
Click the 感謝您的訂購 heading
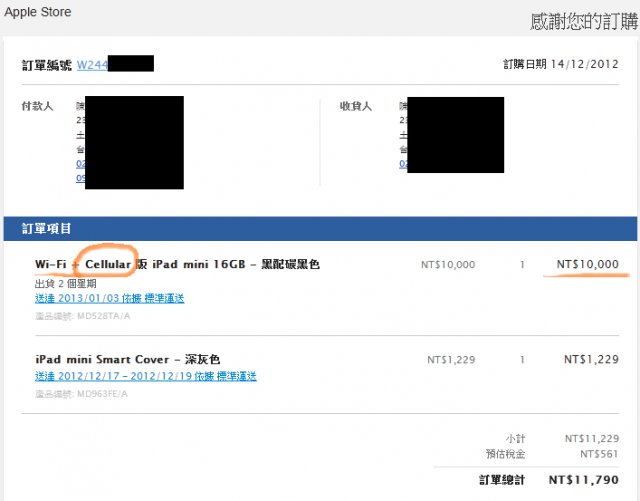(x=584, y=21)
